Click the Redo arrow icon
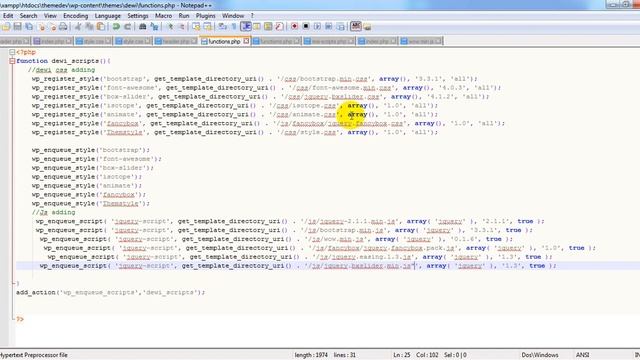640x360 pixels. pyautogui.click(x=127, y=27)
